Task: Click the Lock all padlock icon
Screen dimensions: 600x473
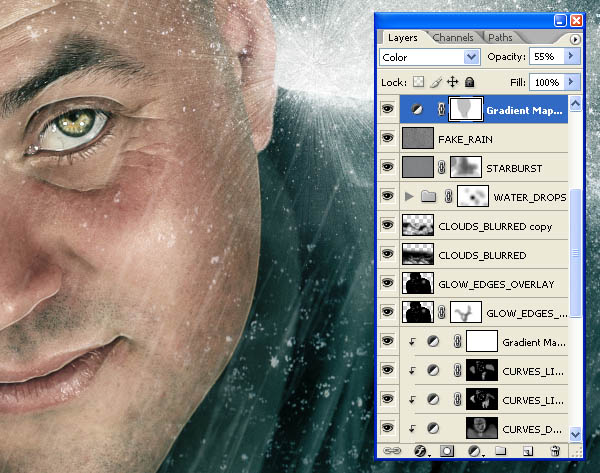Action: [470, 82]
